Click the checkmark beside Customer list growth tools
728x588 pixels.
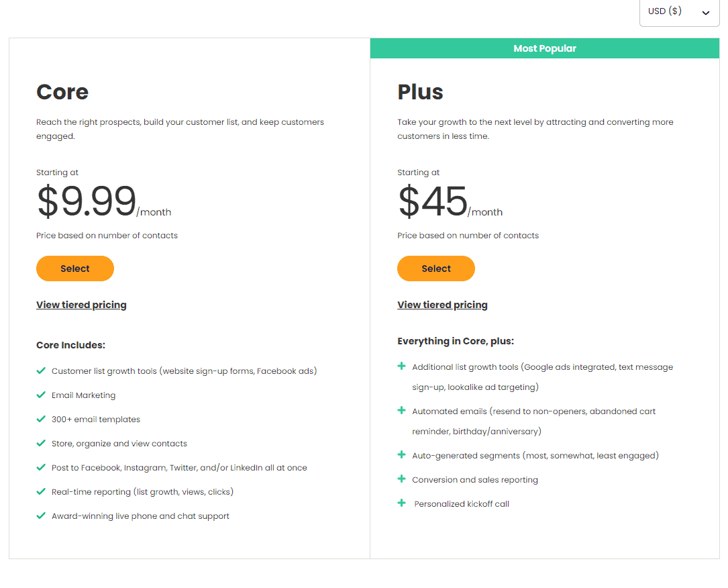(42, 371)
